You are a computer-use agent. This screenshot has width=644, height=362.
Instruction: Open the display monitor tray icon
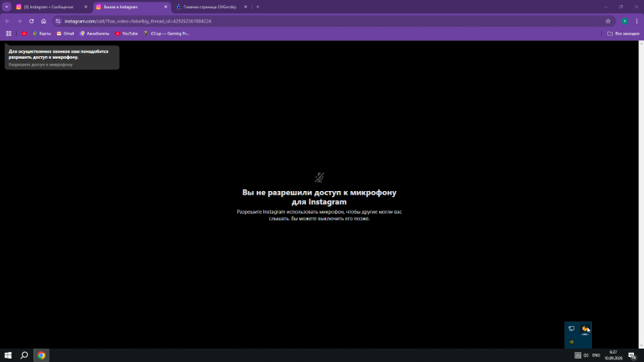[571, 328]
